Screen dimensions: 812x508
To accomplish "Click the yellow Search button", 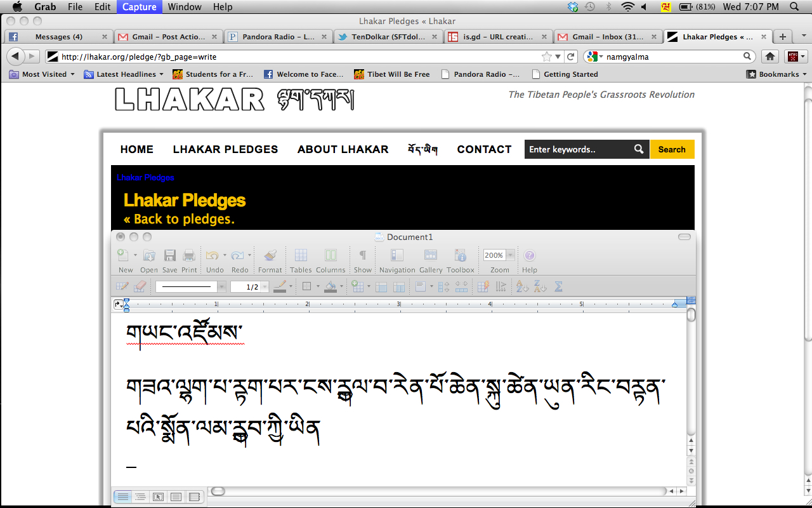I will [672, 149].
